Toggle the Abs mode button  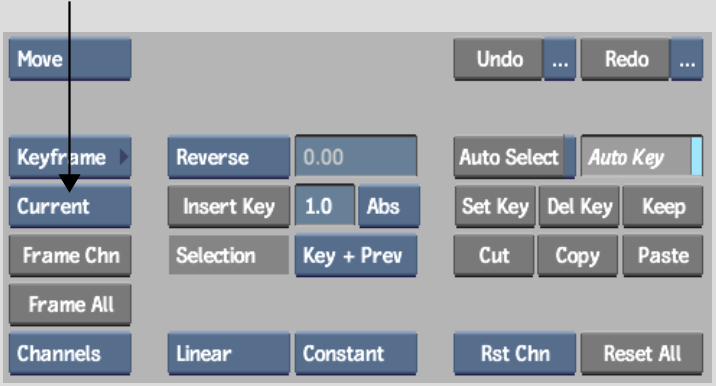click(x=389, y=206)
